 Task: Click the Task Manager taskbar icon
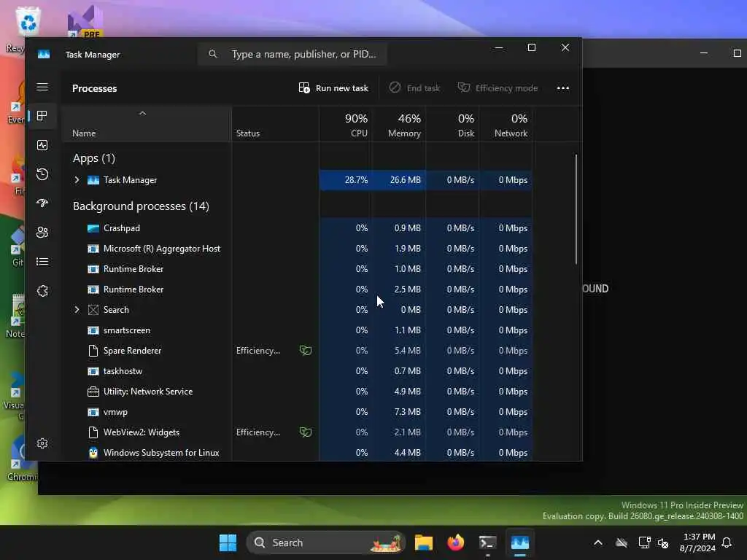coord(519,542)
